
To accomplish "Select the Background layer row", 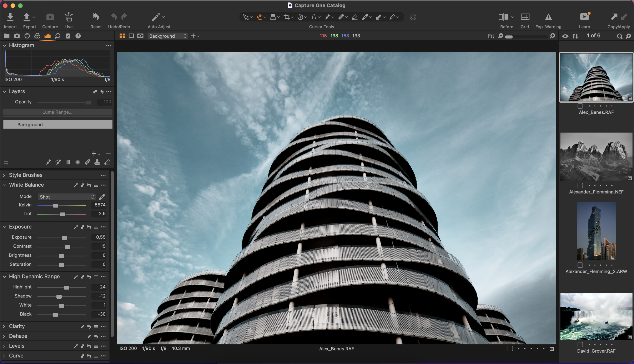I will [x=58, y=124].
